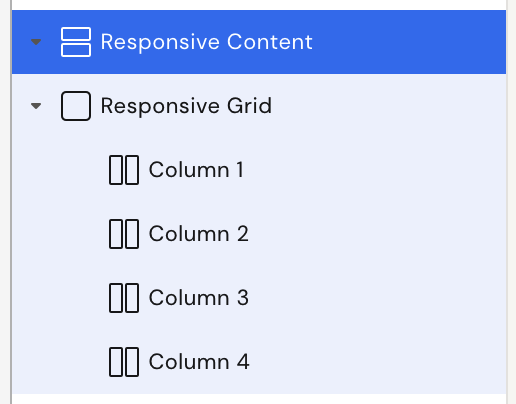Screen dimensions: 516x404
Task: Click the stacked-rows icon beside Responsive Content
Action: click(76, 42)
